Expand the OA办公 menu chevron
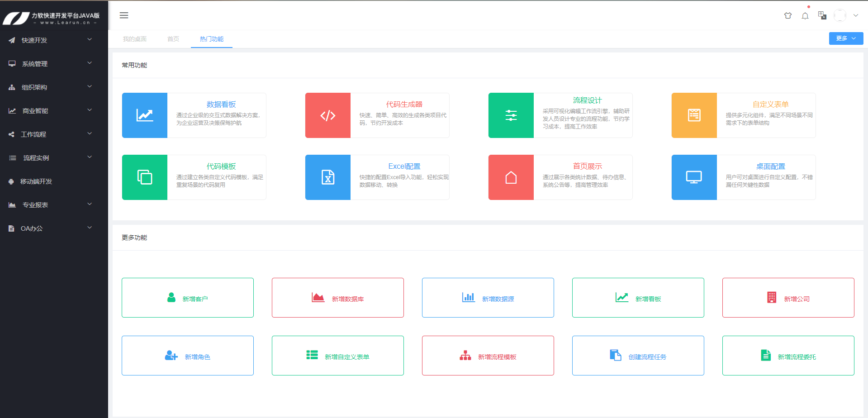The height and width of the screenshot is (418, 868). point(90,228)
